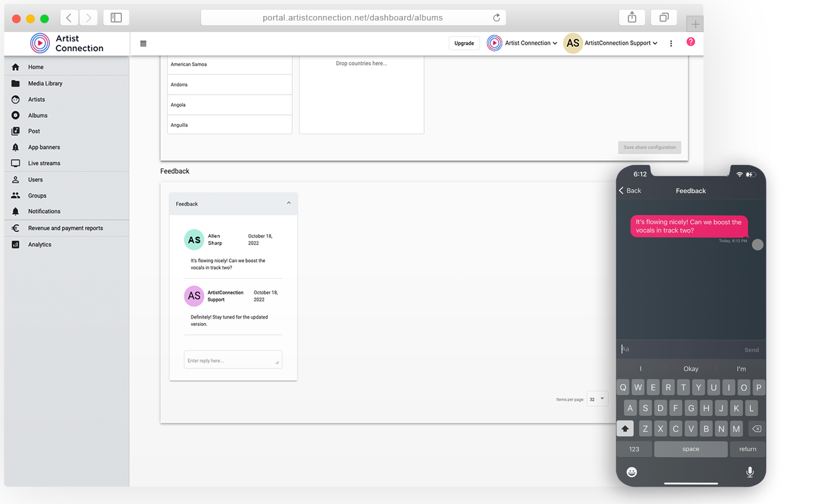820x504 pixels.
Task: Click the Upgrade button
Action: 464,43
